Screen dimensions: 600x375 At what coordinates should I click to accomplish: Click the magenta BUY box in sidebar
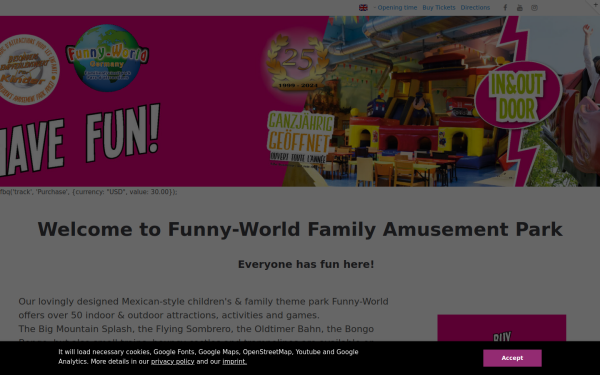pyautogui.click(x=502, y=328)
